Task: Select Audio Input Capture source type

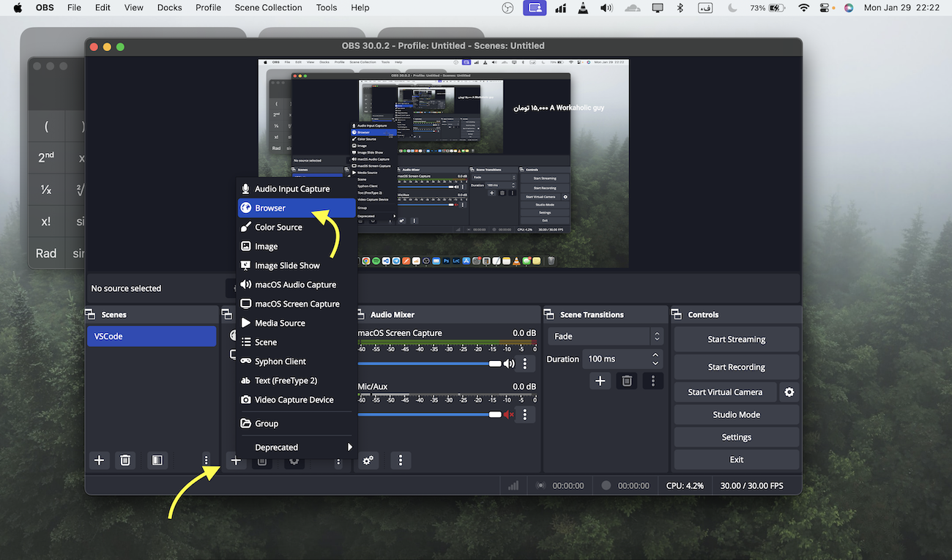Action: pos(297,189)
